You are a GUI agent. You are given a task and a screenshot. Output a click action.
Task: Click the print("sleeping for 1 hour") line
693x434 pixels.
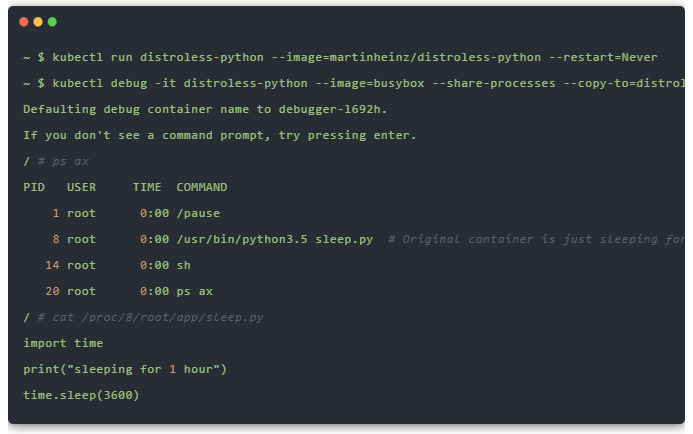125,369
